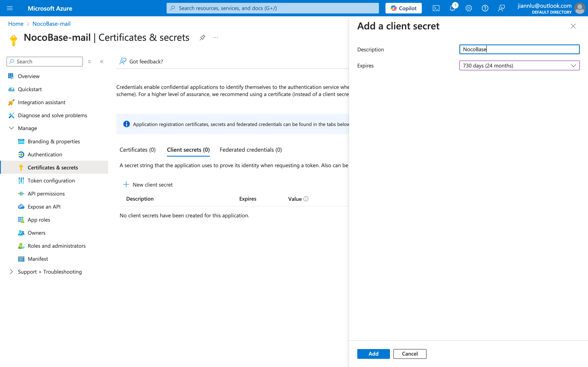Switch to Federated credentials (0) tab
Screen dimensions: 588x367
coord(251,150)
